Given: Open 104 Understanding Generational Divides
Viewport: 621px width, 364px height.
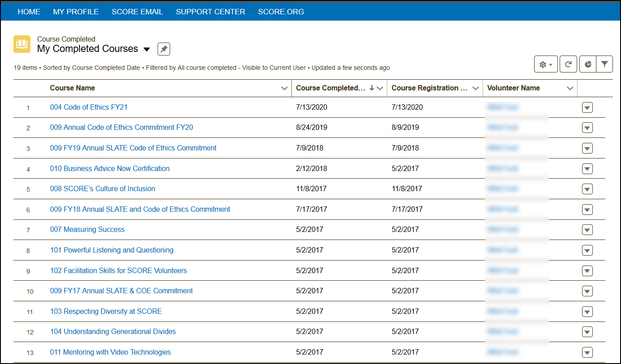Looking at the screenshot, I should tap(113, 331).
